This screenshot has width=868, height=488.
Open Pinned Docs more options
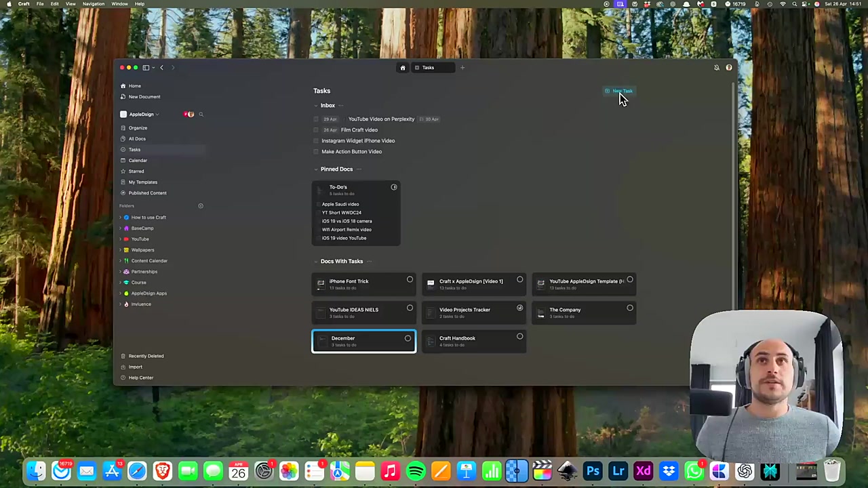pyautogui.click(x=359, y=169)
